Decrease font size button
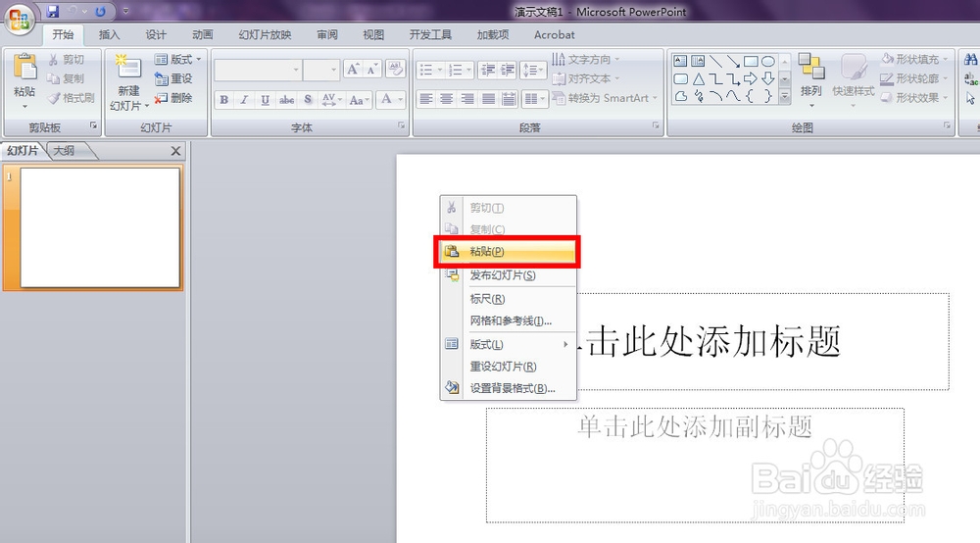Screen dimensions: 980x543 coord(371,70)
